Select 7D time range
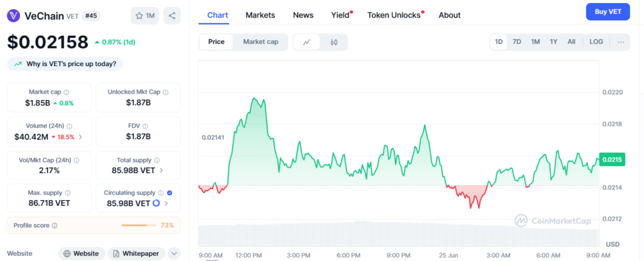 (517, 42)
